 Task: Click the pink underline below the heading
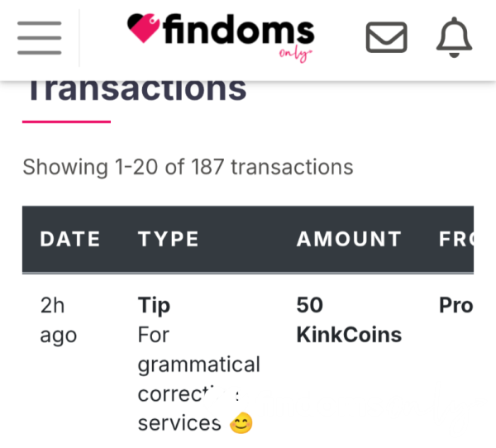66,122
